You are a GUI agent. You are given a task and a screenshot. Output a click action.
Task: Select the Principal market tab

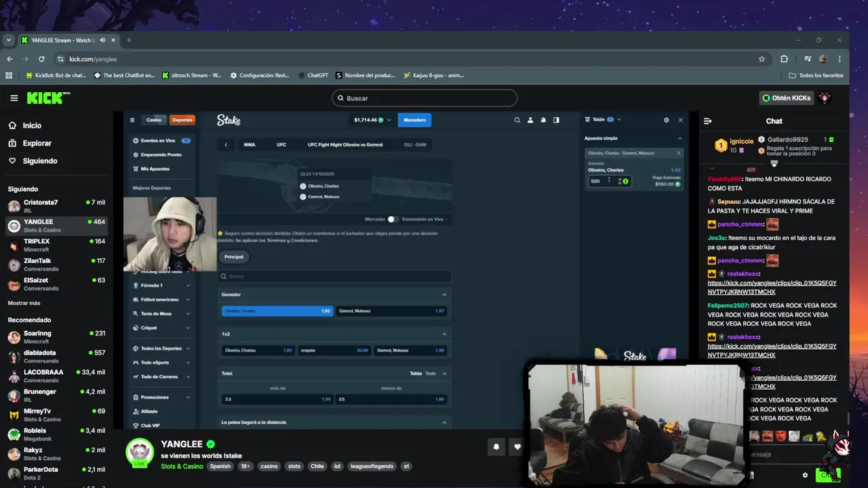tap(234, 257)
